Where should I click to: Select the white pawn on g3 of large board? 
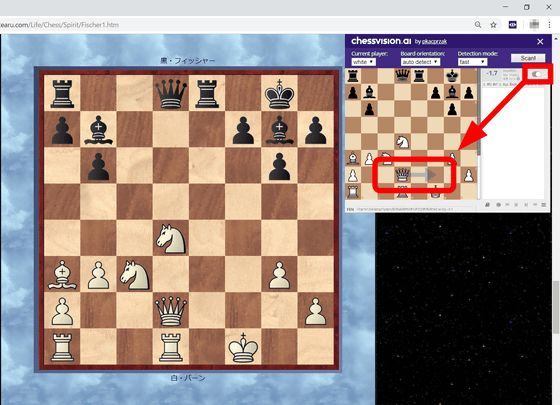[279, 275]
